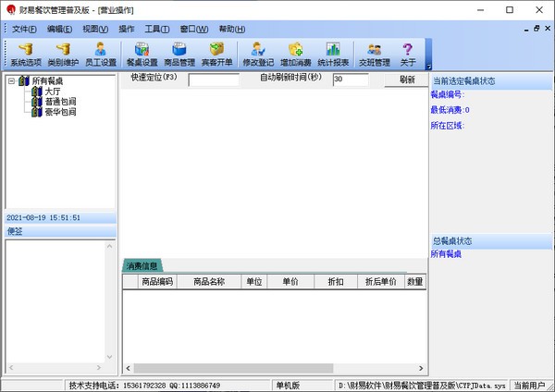Open the 工具(T) menu

coord(157,30)
